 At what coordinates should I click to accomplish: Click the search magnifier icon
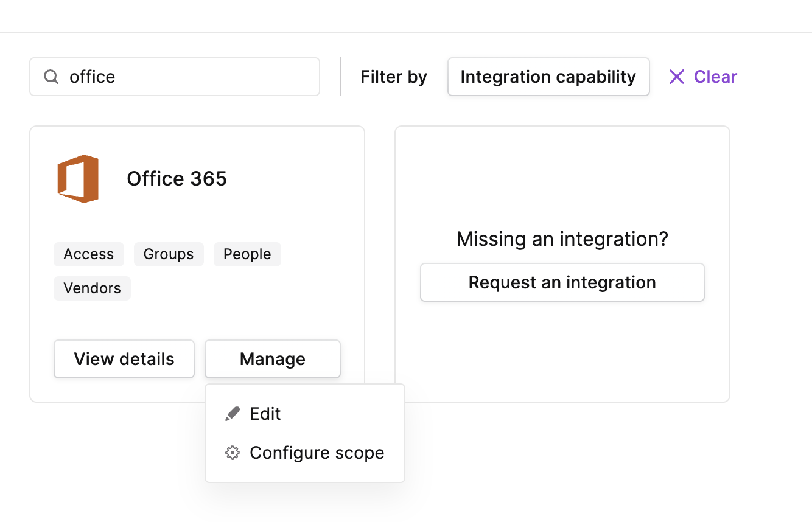[x=51, y=77]
